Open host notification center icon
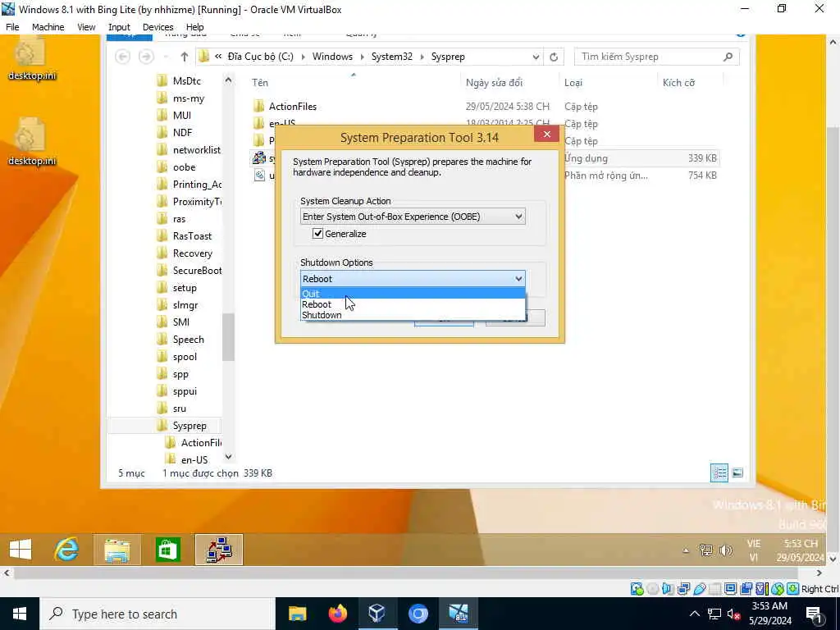 click(x=815, y=614)
